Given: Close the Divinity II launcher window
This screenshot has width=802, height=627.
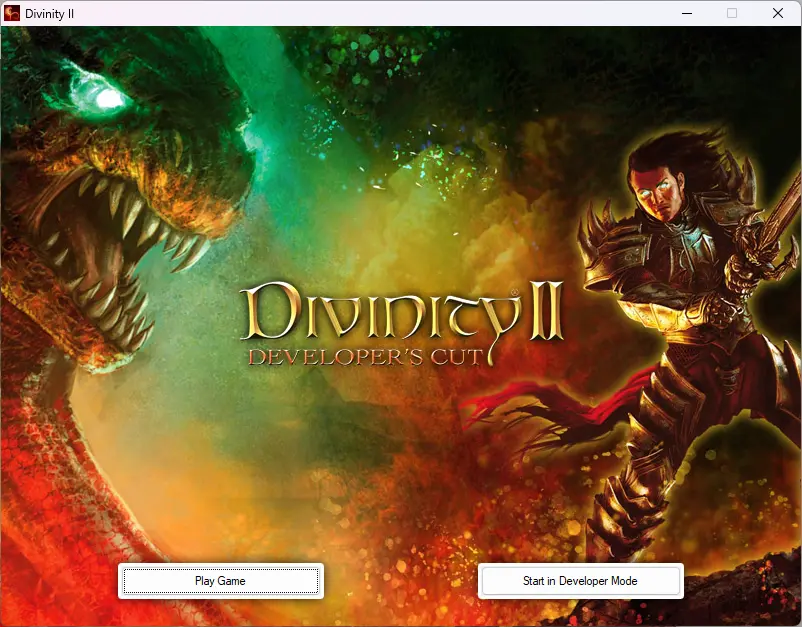Looking at the screenshot, I should point(778,13).
